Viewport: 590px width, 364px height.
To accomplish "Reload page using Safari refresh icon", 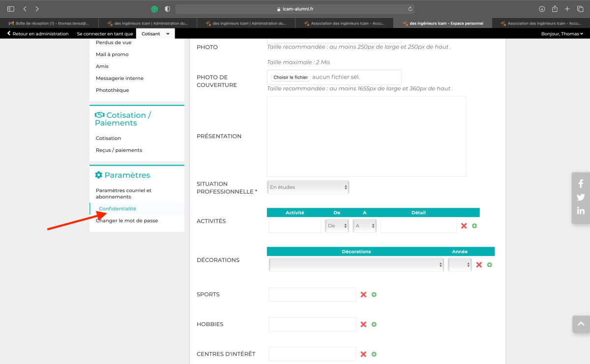I will pos(410,9).
